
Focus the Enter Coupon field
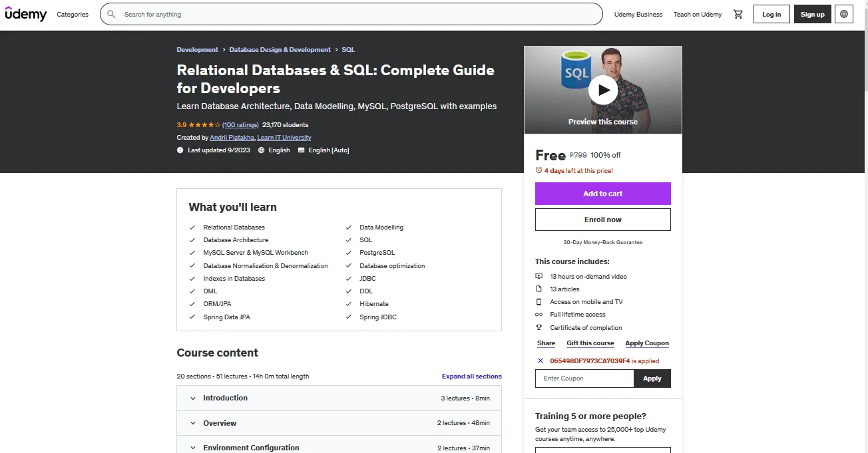(x=584, y=378)
